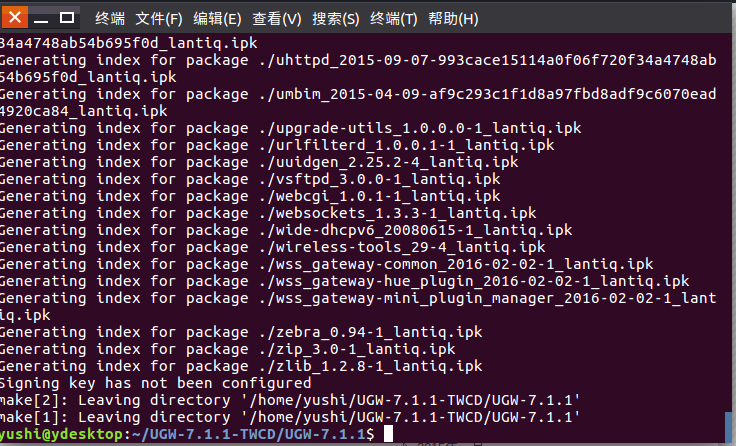Close the terminal window with the orange X
Viewport: 736px width, 446px height.
point(15,17)
